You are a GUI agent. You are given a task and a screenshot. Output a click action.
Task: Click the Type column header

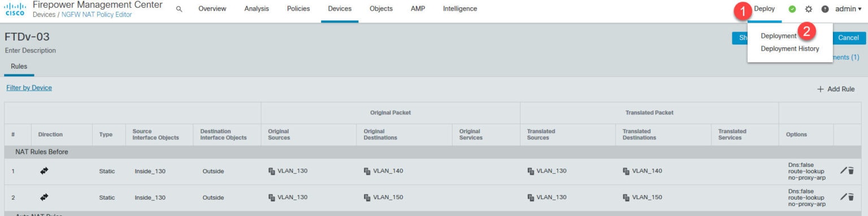pos(106,135)
